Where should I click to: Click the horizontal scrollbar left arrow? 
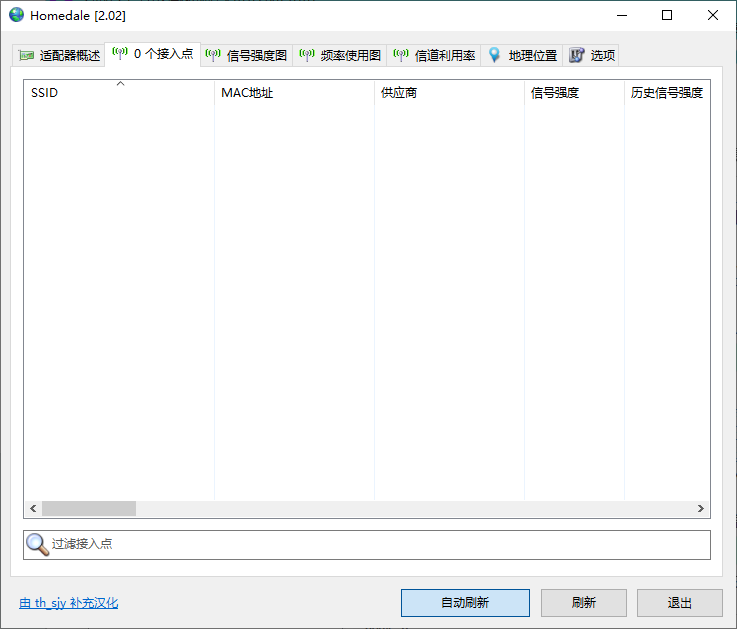pos(33,508)
